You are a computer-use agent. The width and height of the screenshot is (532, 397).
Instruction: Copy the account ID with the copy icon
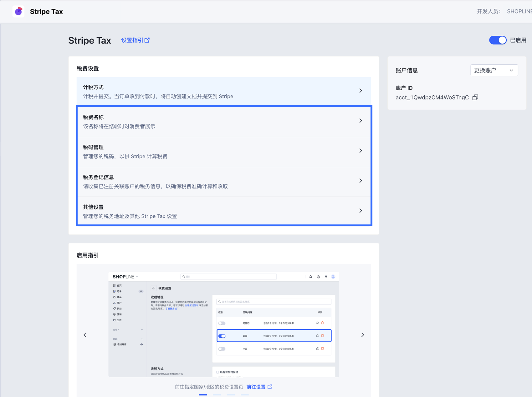[475, 98]
